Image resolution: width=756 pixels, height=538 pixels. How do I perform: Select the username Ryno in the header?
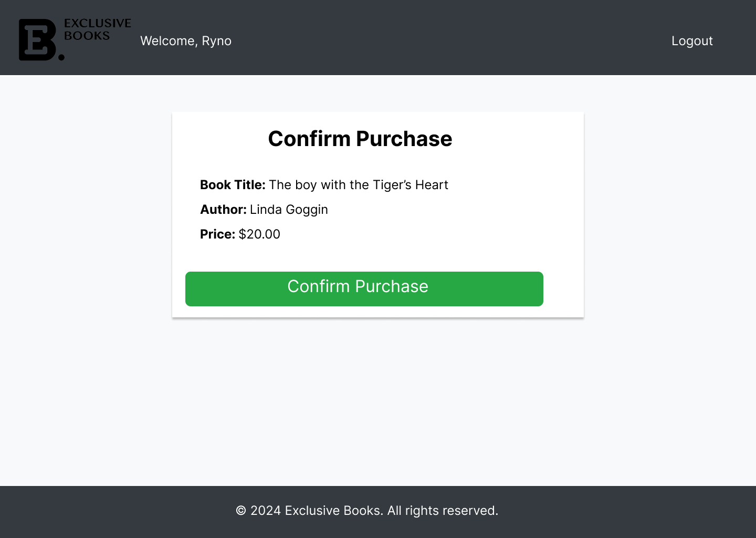tap(217, 41)
